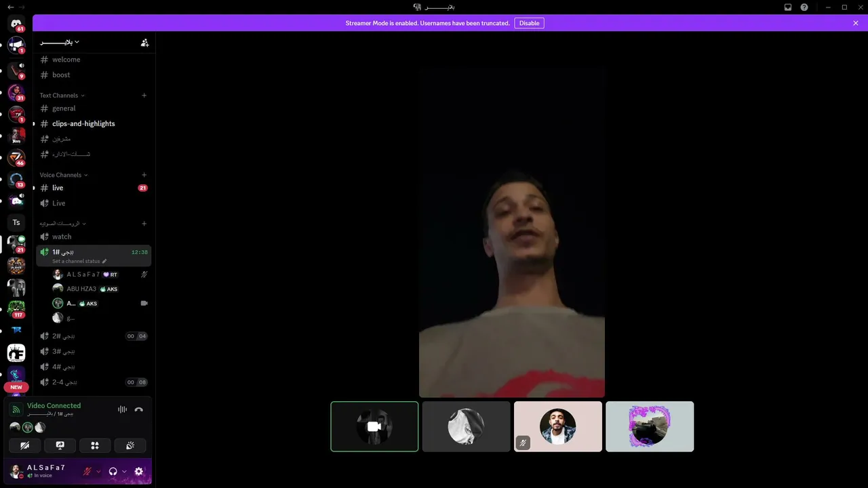
Task: Add a channel to Text Channels category
Action: coord(144,96)
